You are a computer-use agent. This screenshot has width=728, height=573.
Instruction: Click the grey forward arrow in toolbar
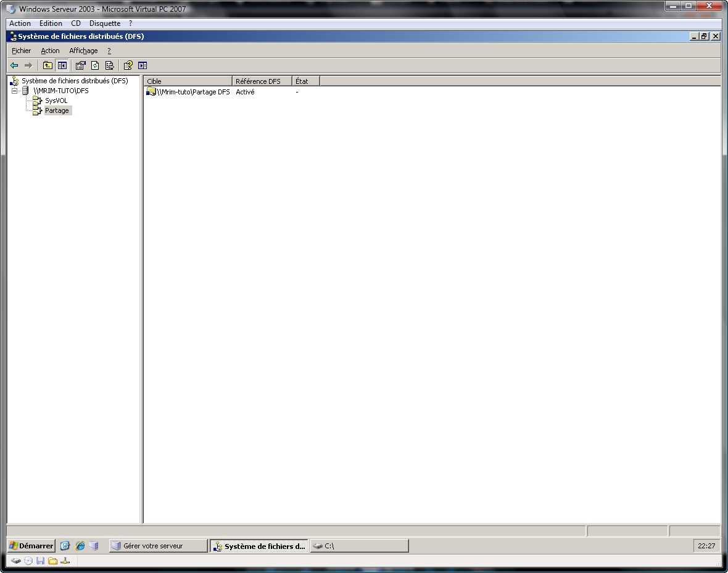click(x=28, y=65)
